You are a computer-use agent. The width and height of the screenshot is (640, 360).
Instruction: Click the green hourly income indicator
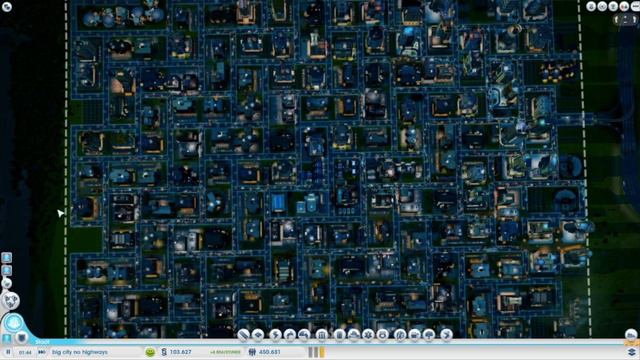[225, 352]
